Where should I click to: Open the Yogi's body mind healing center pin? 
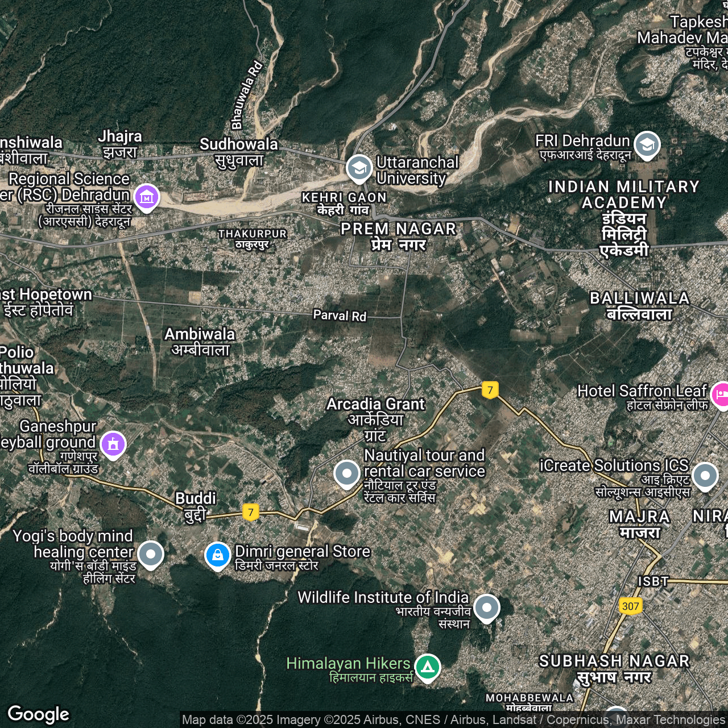[151, 553]
